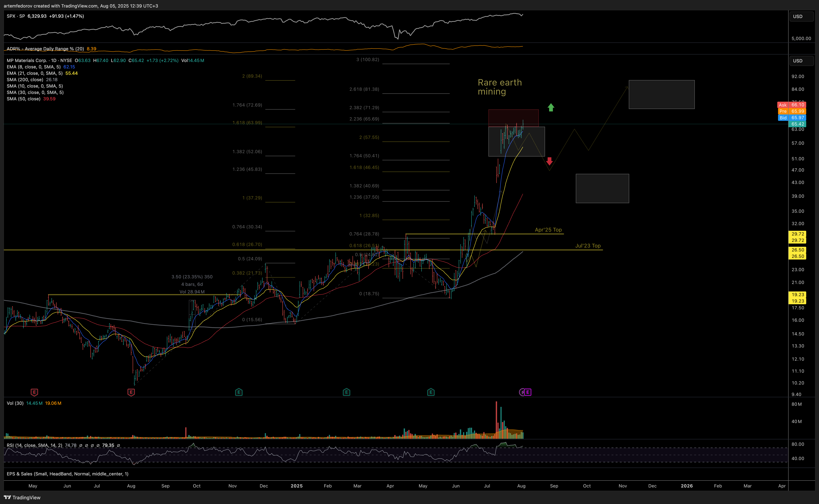Screen dimensions: 819x504
Task: Click the 2025 label on time axis
Action: (x=296, y=486)
